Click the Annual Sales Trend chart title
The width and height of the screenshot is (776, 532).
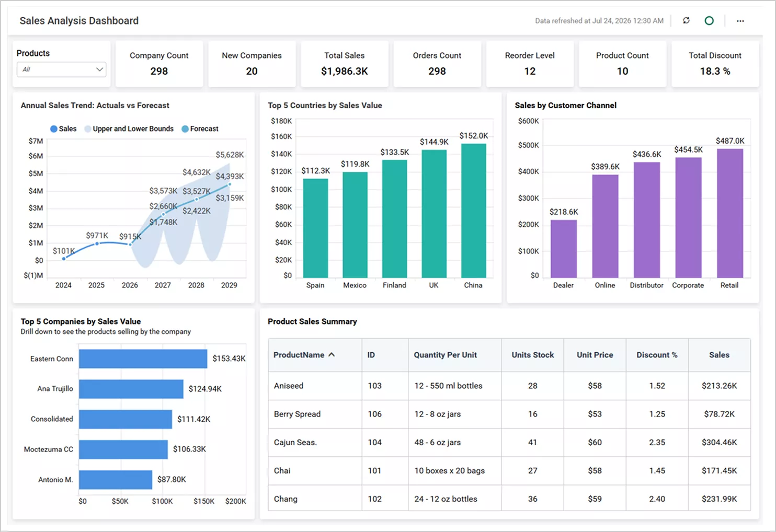pos(95,106)
